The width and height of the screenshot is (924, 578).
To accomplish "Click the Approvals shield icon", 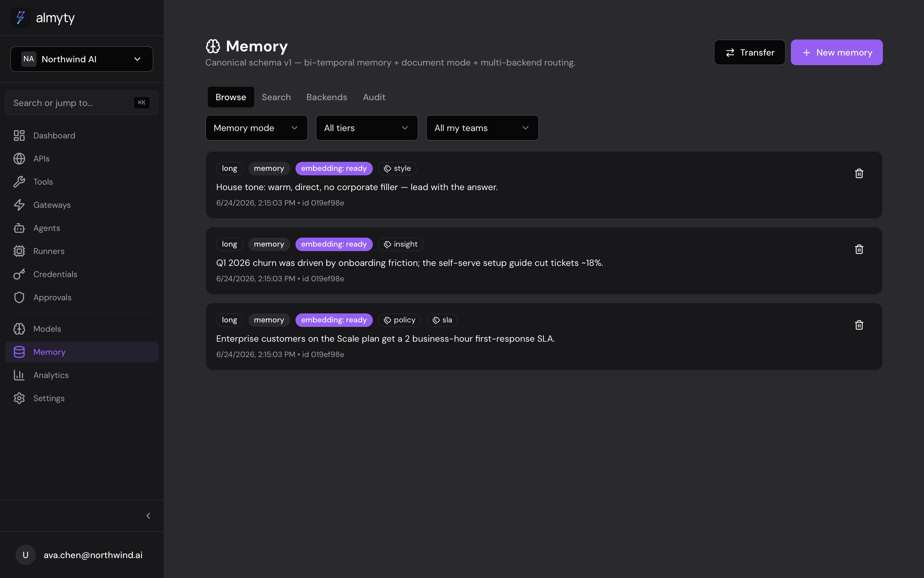I will tap(19, 297).
